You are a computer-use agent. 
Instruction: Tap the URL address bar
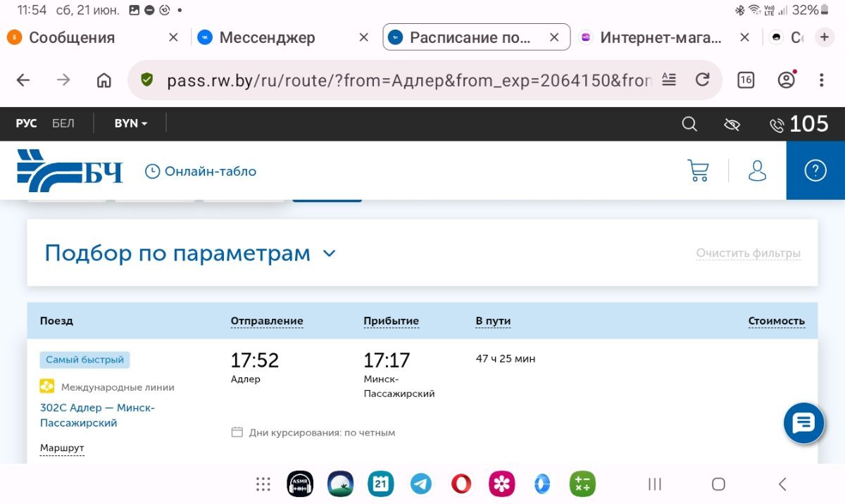408,80
